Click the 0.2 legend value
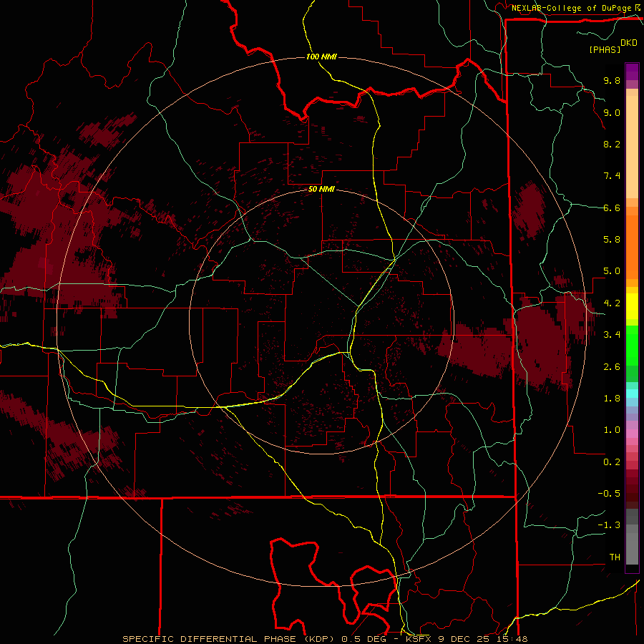The width and height of the screenshot is (644, 644). pos(612,462)
